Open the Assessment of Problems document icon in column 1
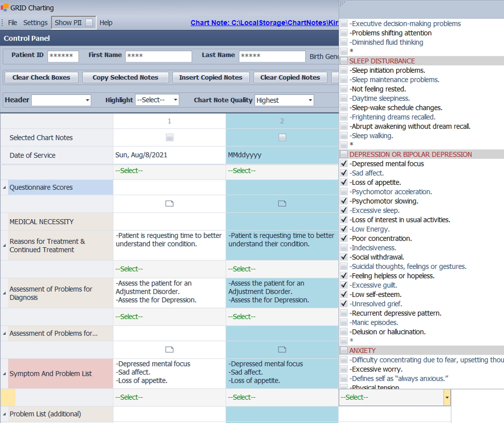Viewport: 504px width, 423px height. point(169,349)
